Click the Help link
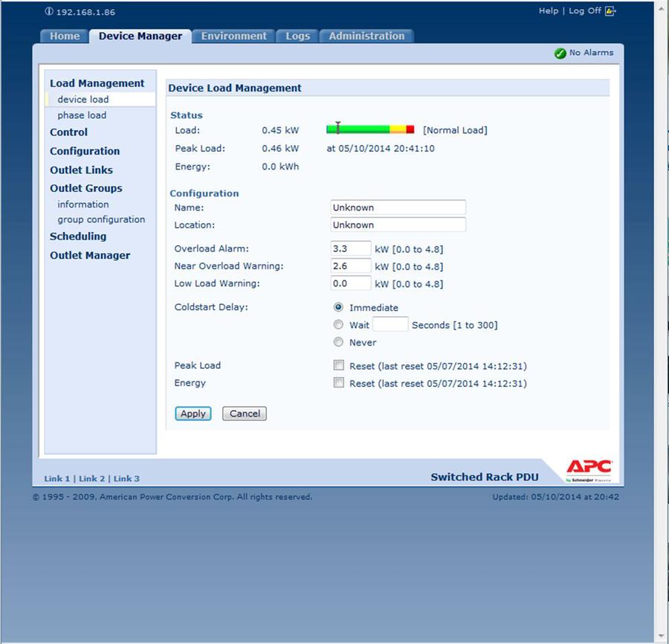The width and height of the screenshot is (669, 644). [x=549, y=11]
